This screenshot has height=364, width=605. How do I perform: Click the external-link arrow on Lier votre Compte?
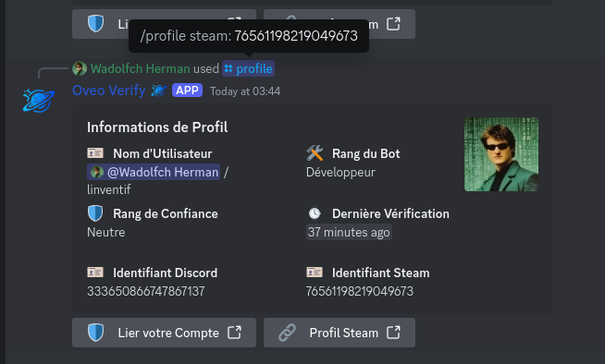pyautogui.click(x=234, y=333)
